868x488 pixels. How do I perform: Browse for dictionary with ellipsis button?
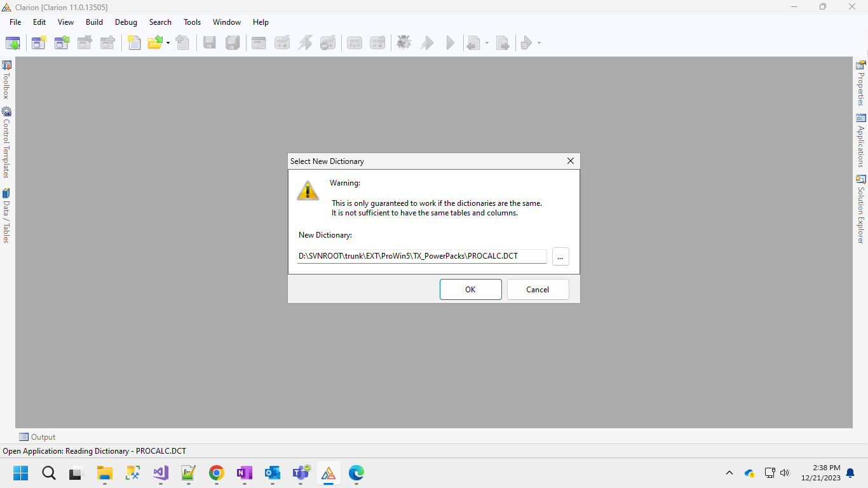(560, 256)
